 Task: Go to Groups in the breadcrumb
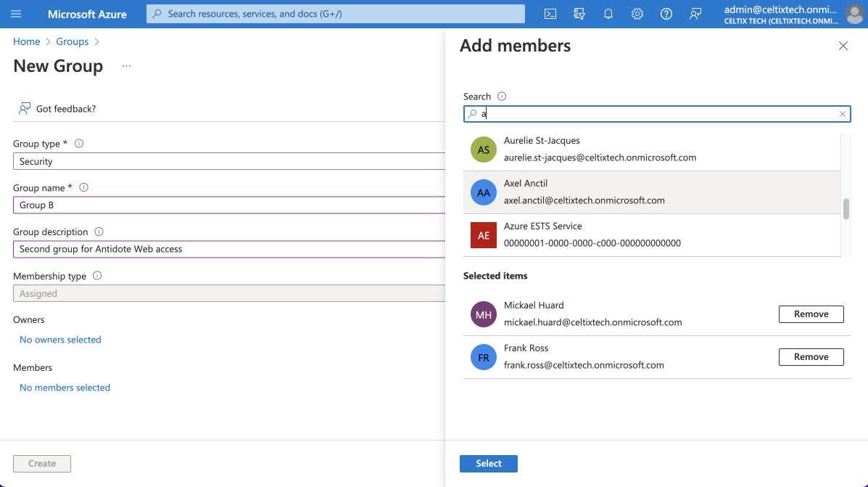coord(73,41)
